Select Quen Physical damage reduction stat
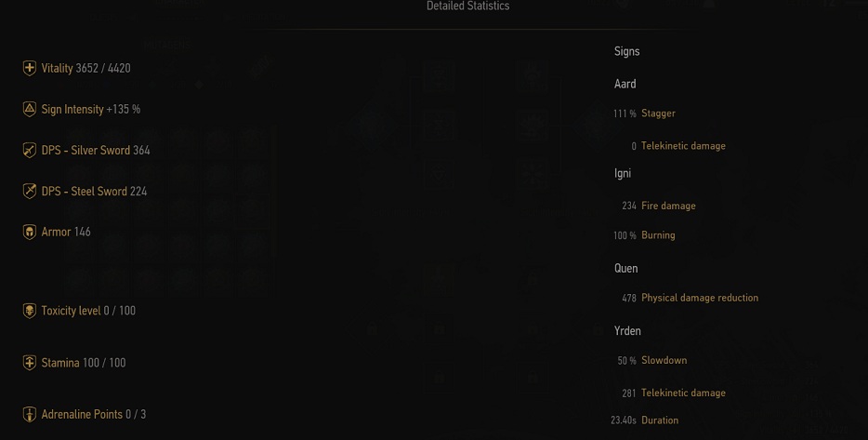 point(699,298)
